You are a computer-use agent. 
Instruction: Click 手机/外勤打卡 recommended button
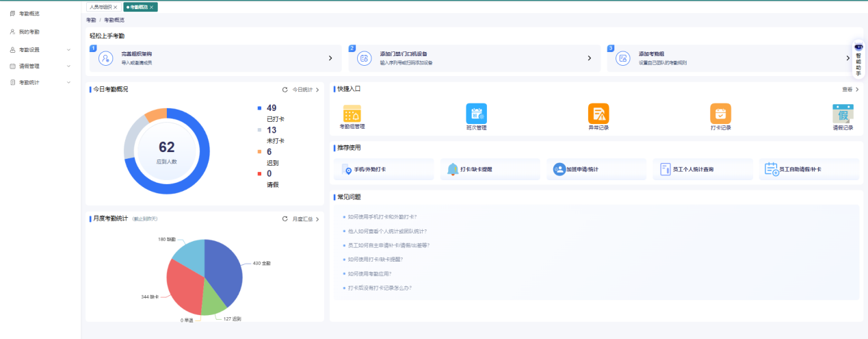[x=384, y=168]
